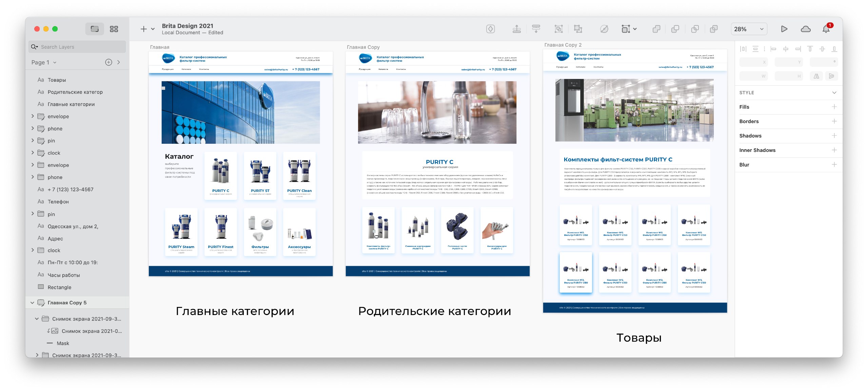Select the Rectangle layer

[77, 287]
